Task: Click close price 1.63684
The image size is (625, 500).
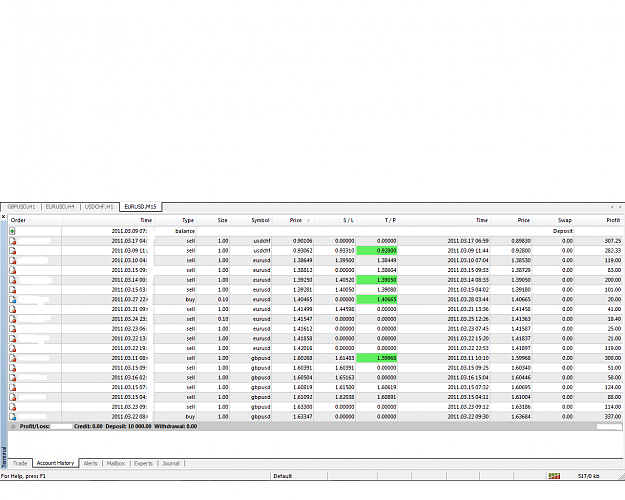Action: [521, 417]
